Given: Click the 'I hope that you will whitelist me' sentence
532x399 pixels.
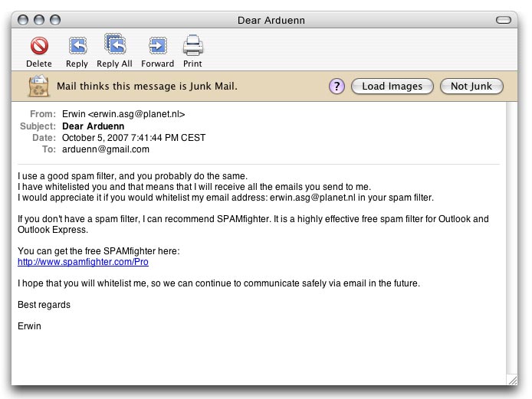Looking at the screenshot, I should [x=218, y=283].
